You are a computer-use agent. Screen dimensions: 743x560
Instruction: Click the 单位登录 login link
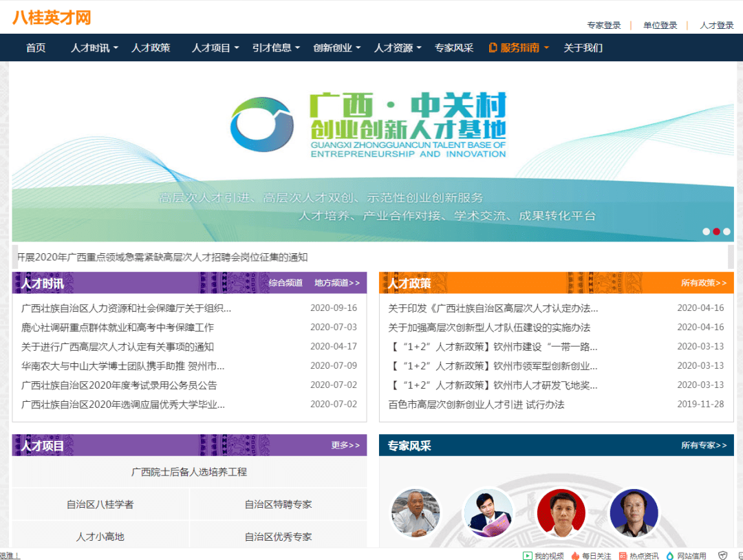[660, 25]
